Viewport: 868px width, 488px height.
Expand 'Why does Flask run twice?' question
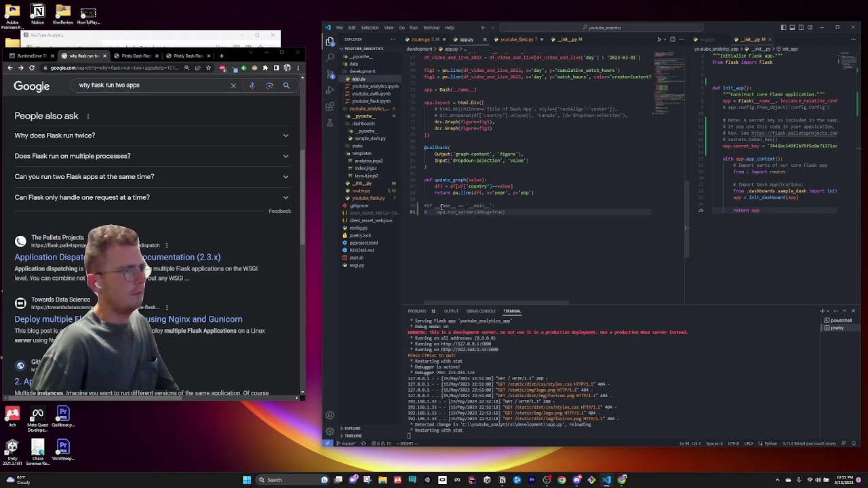(x=152, y=136)
